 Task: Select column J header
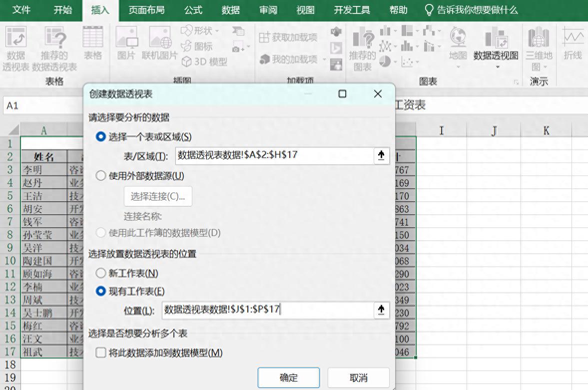click(494, 130)
